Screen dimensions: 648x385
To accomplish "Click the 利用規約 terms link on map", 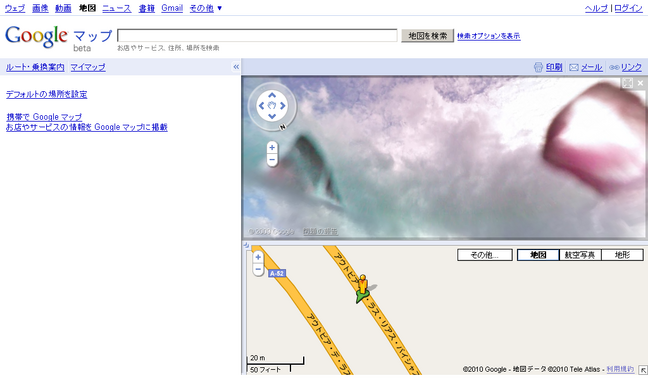I will point(620,369).
